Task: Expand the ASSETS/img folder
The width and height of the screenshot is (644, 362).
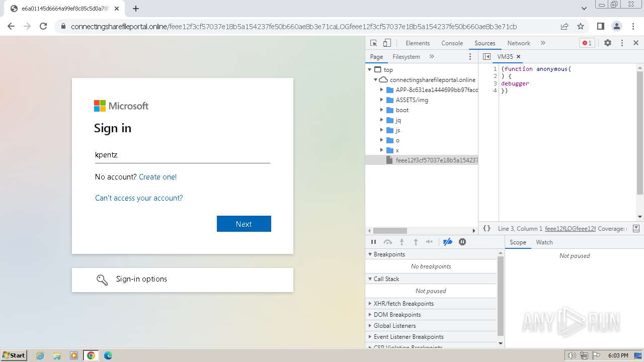Action: click(x=382, y=100)
